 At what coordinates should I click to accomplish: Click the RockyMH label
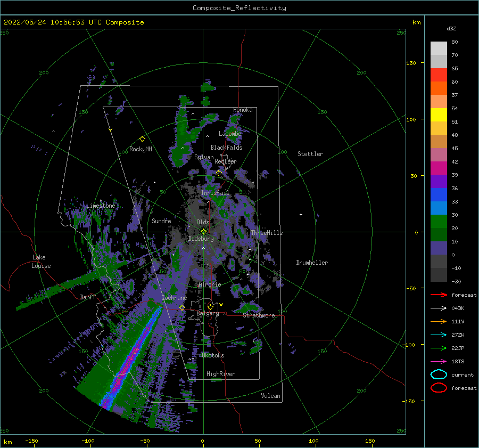tap(141, 149)
